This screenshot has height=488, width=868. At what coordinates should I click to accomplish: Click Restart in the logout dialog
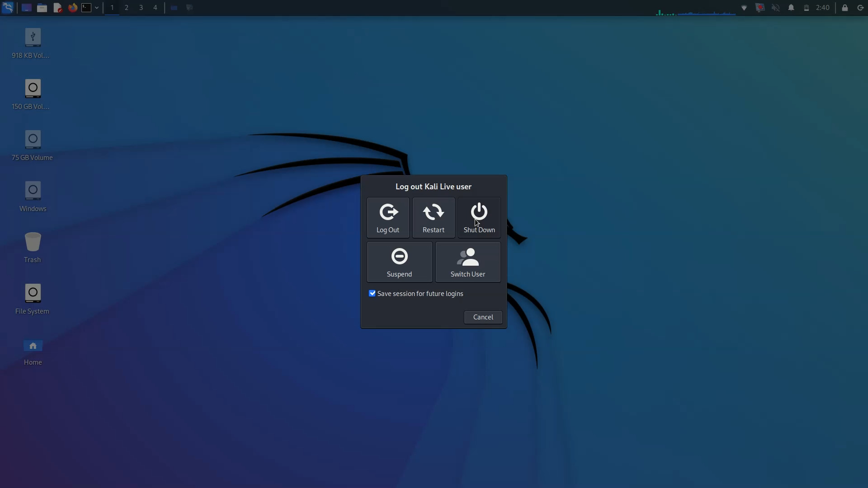433,217
